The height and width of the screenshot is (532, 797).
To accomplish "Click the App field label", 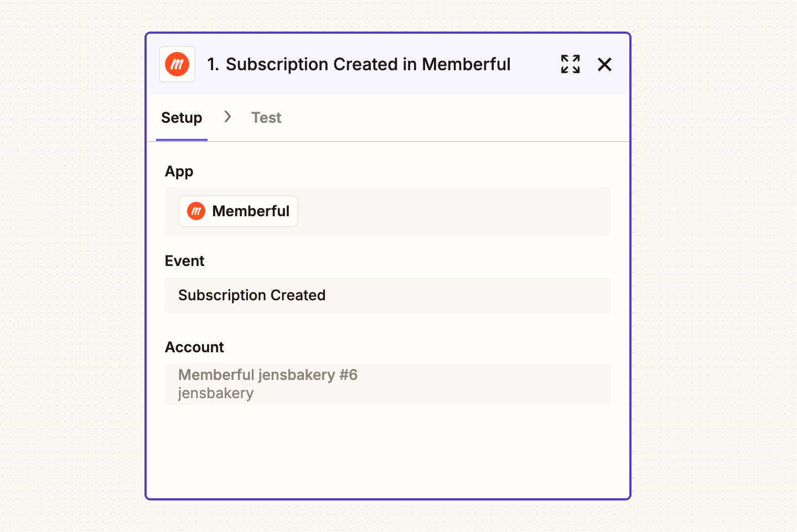I will click(179, 171).
